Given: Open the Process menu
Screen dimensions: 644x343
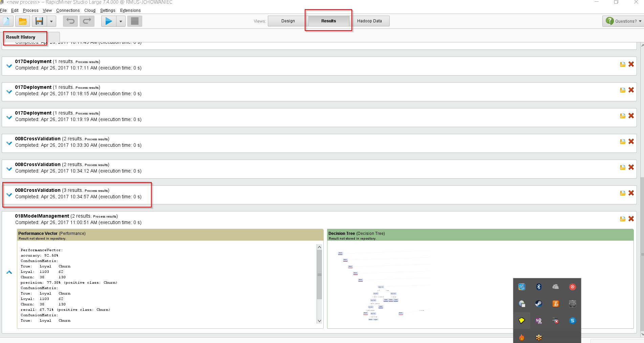Looking at the screenshot, I should [x=31, y=11].
